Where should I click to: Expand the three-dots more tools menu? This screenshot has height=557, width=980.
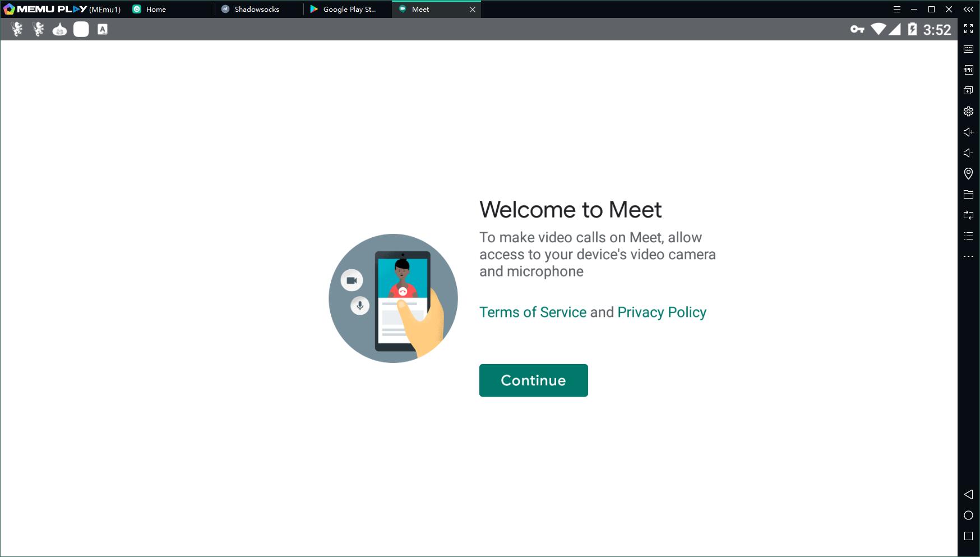click(x=968, y=256)
